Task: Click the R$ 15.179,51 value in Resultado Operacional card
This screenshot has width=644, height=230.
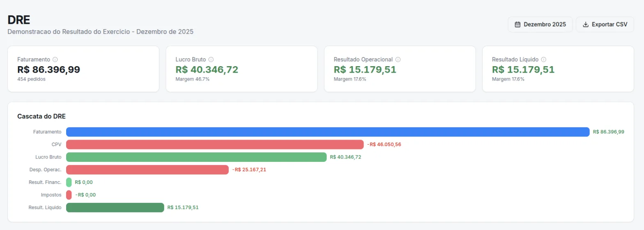Action: point(365,70)
